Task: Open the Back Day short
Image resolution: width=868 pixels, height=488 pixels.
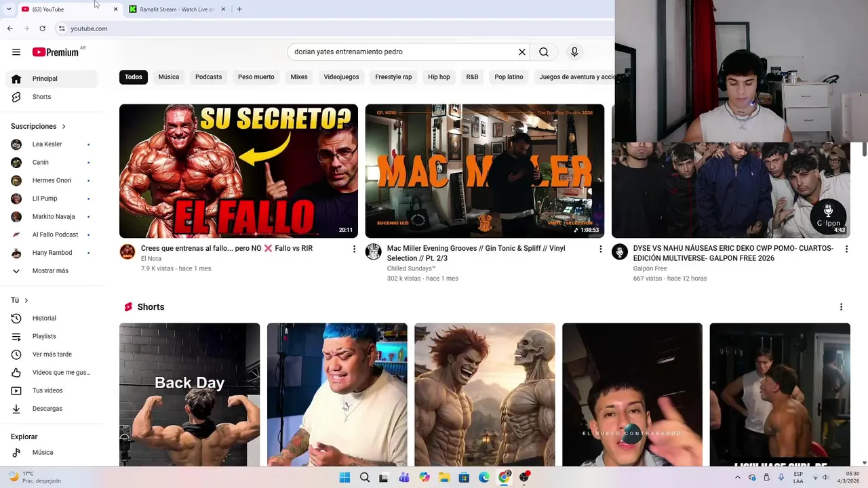Action: 190,394
